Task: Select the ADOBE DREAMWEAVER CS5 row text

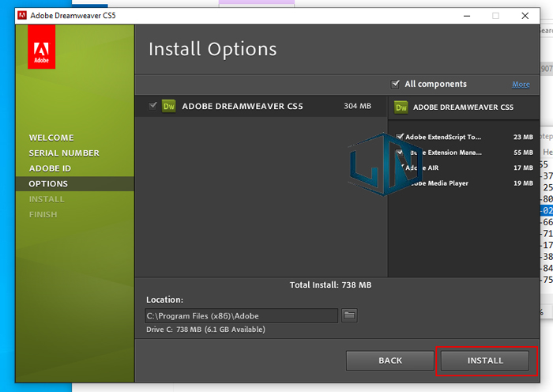Action: [x=243, y=106]
